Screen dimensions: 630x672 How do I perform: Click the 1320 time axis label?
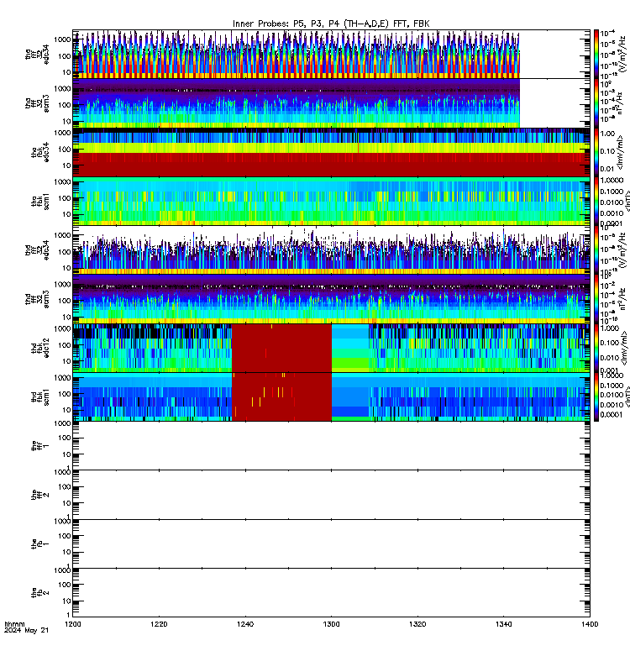(x=417, y=624)
